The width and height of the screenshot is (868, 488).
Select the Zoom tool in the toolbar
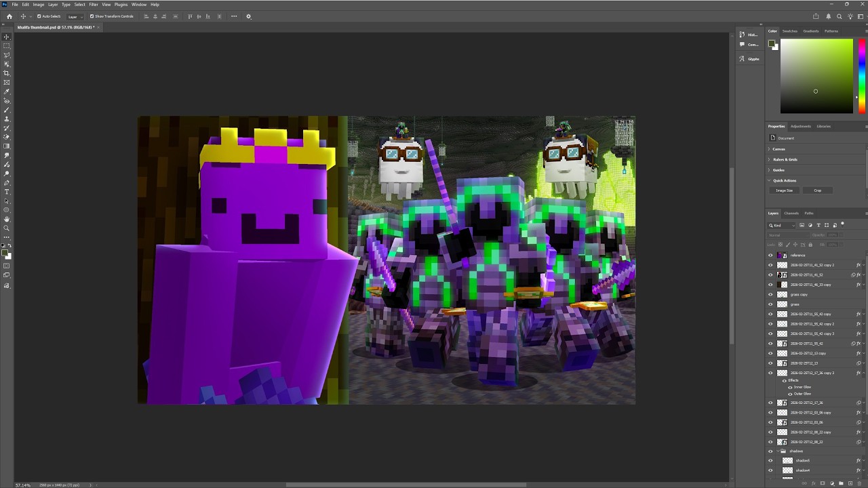click(x=7, y=228)
